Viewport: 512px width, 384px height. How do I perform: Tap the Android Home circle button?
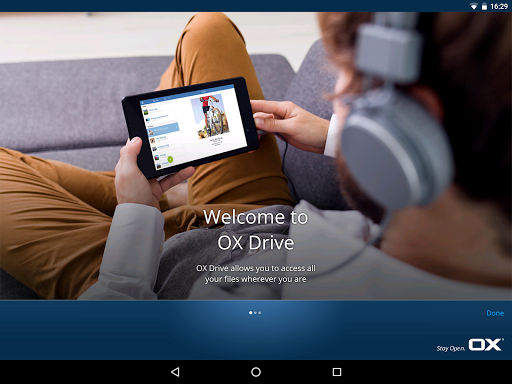(256, 372)
